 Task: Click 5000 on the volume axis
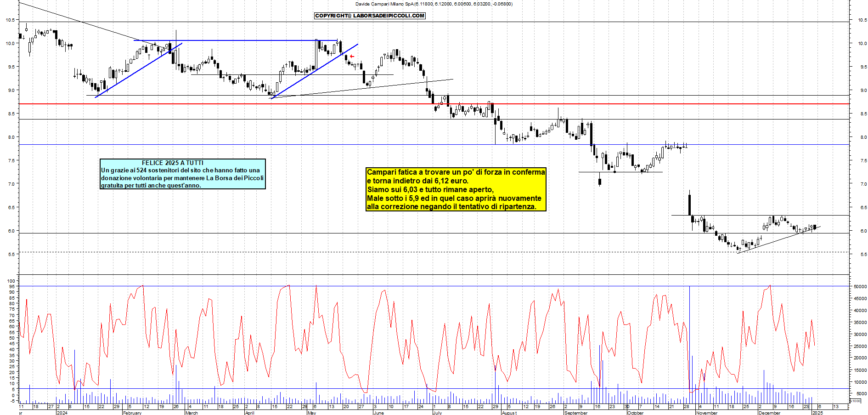coord(861,394)
